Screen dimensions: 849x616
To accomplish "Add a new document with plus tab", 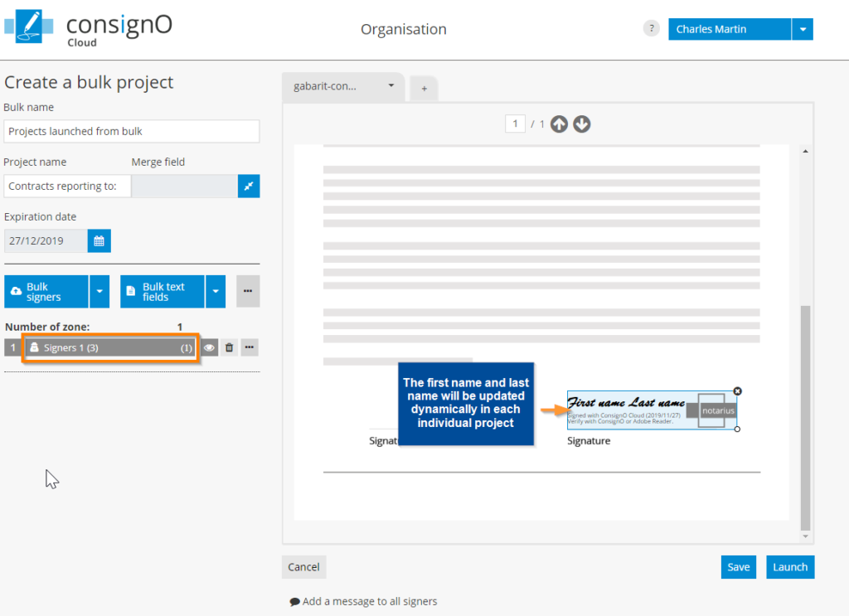I will [x=424, y=88].
